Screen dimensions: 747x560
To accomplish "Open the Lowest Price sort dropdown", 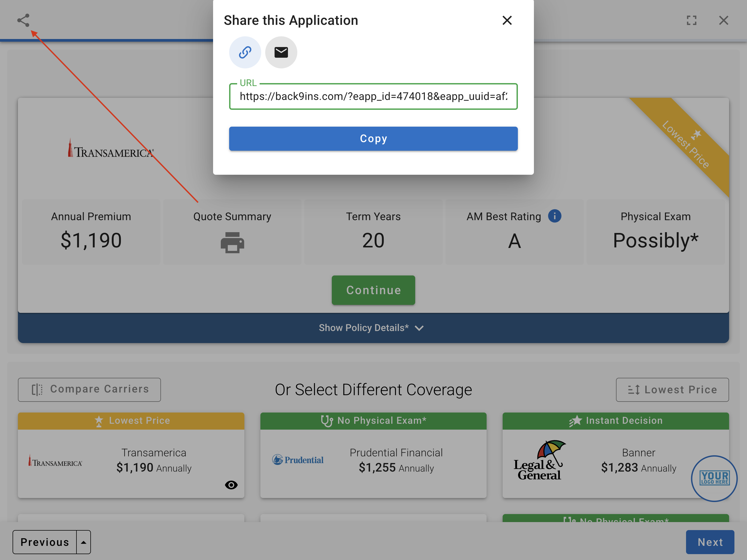I will tap(672, 390).
